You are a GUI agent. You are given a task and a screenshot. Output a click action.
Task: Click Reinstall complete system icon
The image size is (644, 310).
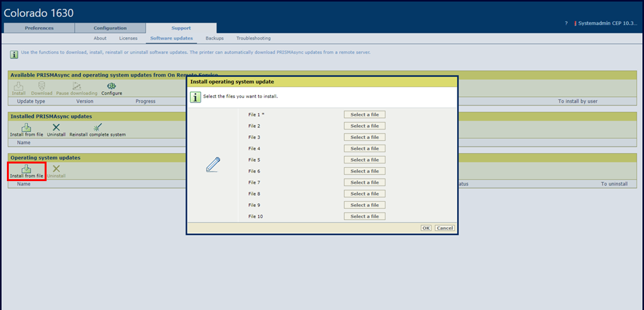97,127
